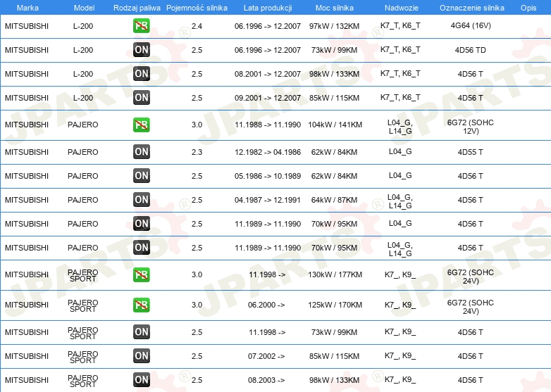Click the Moc silnika column header
551x392 pixels.
tap(335, 8)
